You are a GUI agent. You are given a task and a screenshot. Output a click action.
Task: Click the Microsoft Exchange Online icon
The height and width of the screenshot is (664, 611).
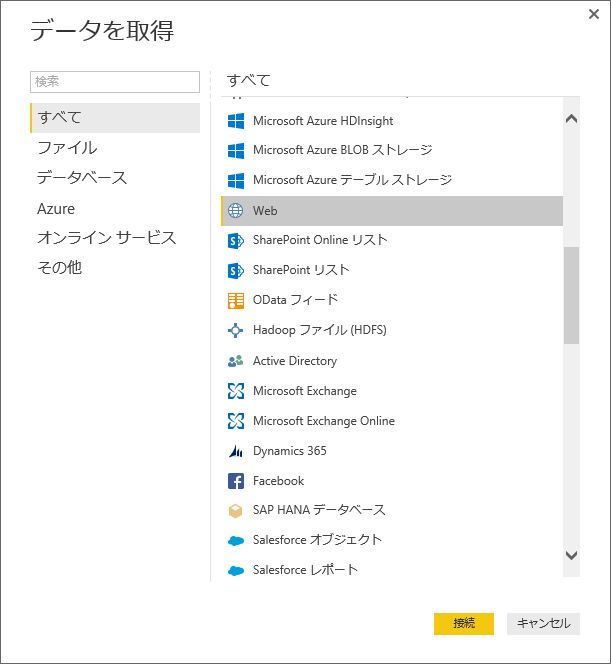pos(236,421)
